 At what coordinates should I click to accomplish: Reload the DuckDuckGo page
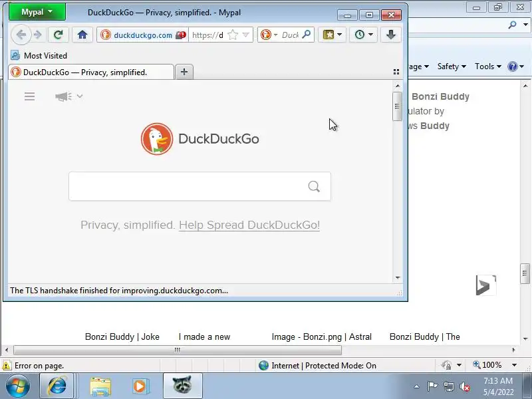[x=59, y=35]
